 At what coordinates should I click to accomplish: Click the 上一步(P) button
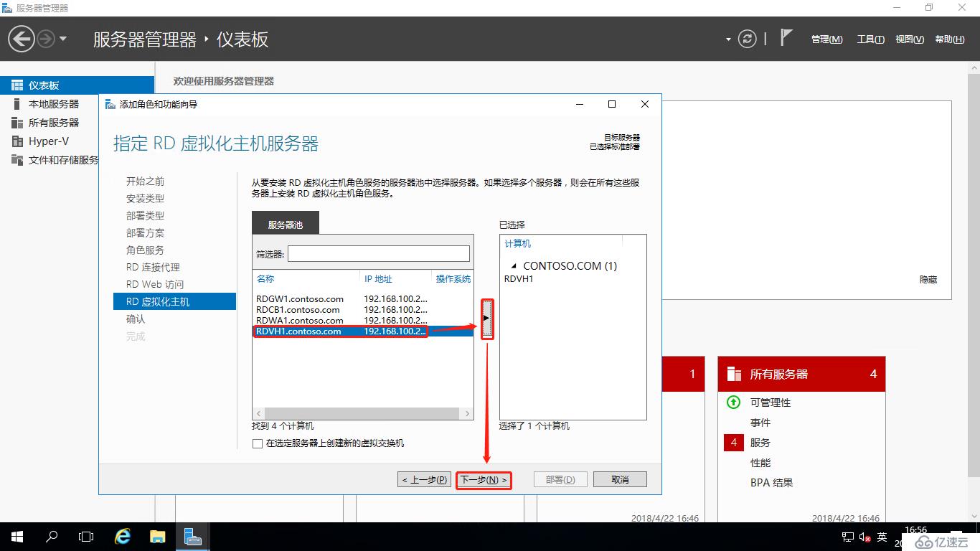point(425,479)
